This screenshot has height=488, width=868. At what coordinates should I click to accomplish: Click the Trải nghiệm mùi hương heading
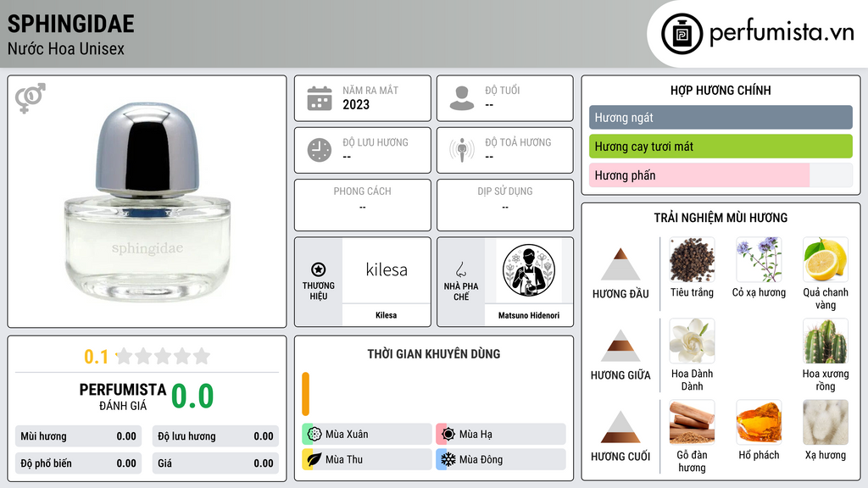pos(721,218)
